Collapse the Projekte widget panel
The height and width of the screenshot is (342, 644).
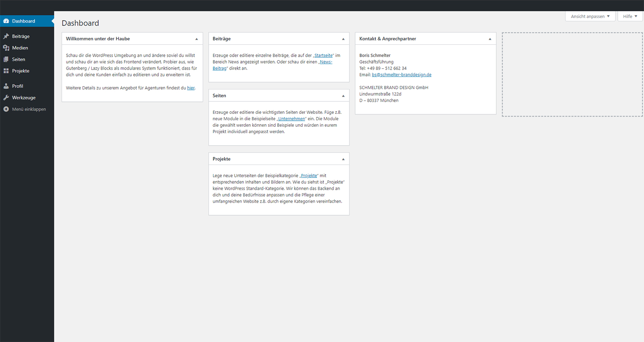pos(343,159)
